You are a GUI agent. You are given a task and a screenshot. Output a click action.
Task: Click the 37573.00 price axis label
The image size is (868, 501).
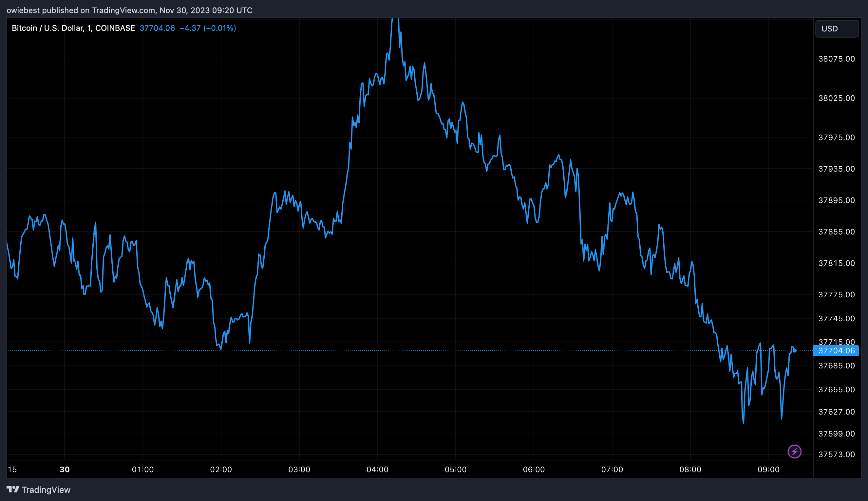(836, 454)
